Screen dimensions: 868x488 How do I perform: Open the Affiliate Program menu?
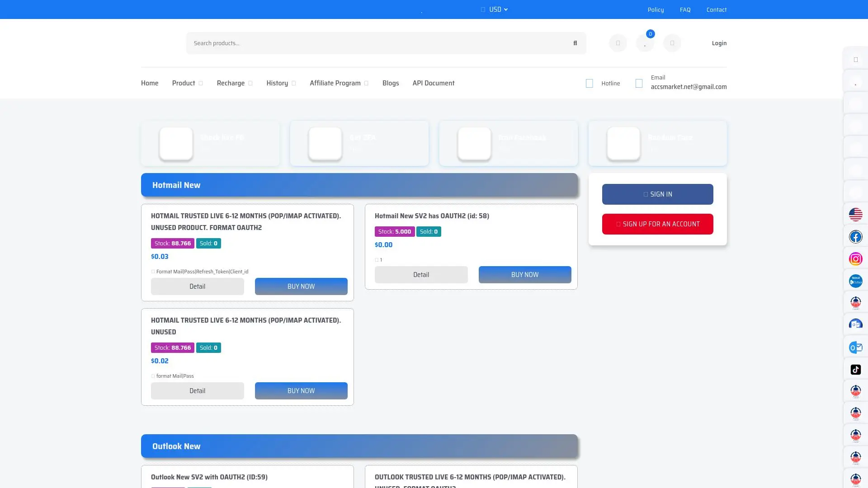coord(339,83)
